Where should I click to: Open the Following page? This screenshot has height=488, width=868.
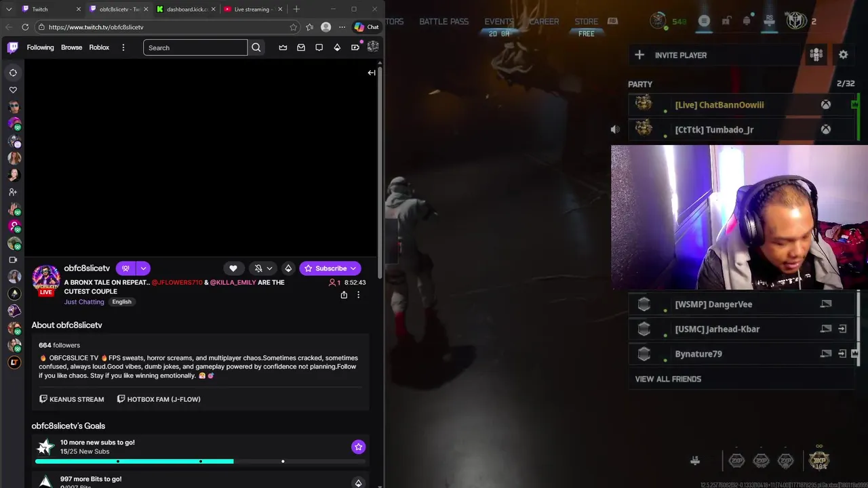(x=40, y=47)
